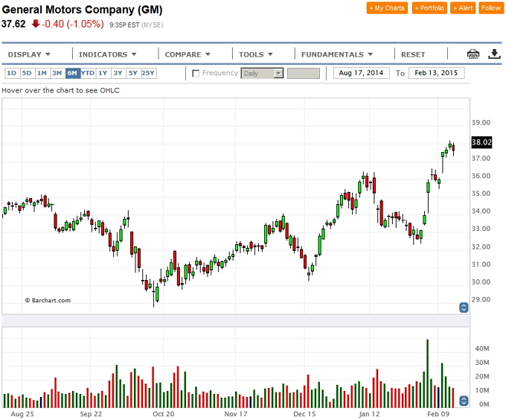Select the 1Y time range tab
Screen dimensions: 506x420
pyautogui.click(x=103, y=73)
